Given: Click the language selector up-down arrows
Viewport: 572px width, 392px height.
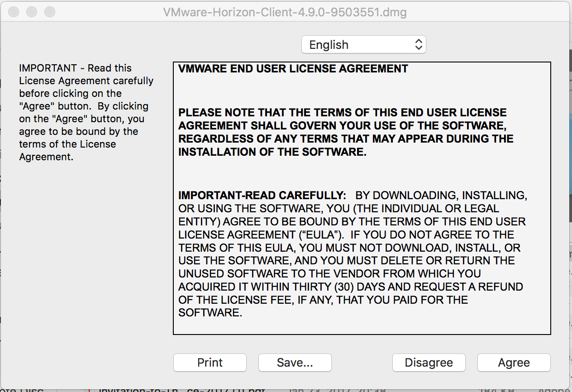Looking at the screenshot, I should point(419,45).
